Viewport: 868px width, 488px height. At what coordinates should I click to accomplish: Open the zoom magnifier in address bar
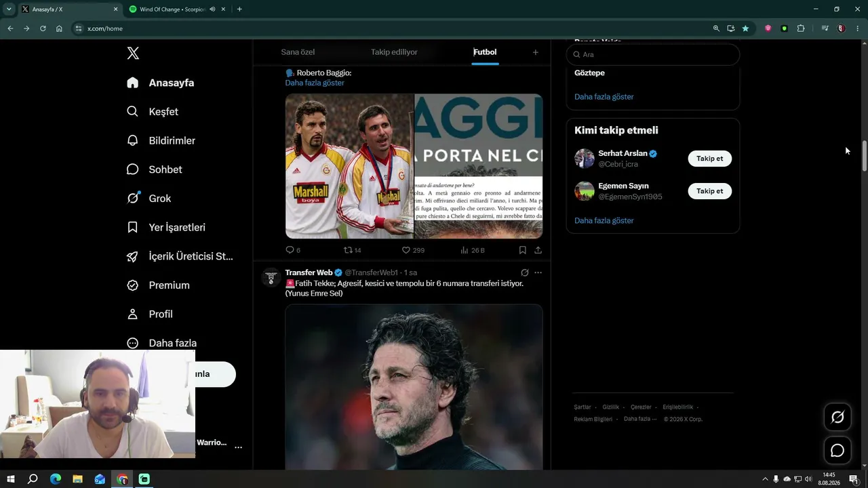point(716,28)
